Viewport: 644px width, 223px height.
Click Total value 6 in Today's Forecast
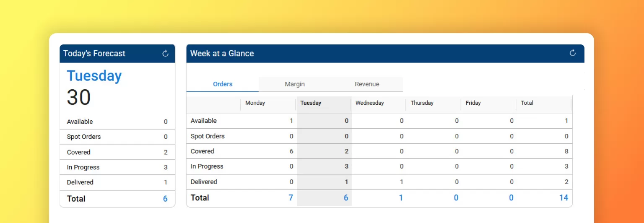165,199
